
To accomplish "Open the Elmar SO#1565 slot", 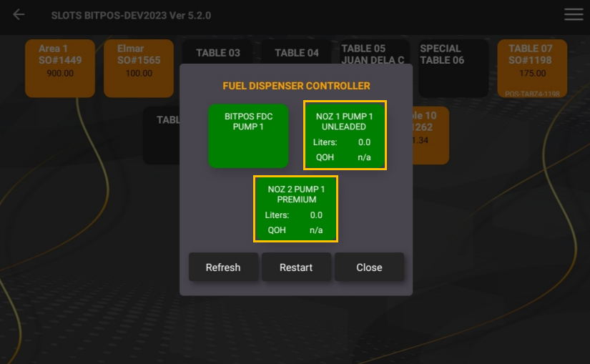I will click(x=138, y=68).
